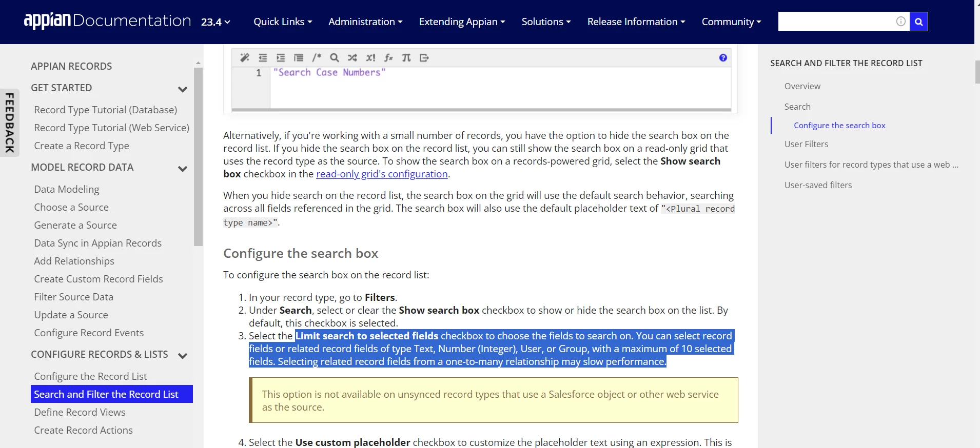This screenshot has height=448, width=980.
Task: Click the shuffle arrows icon in editor toolbar
Action: coord(352,57)
